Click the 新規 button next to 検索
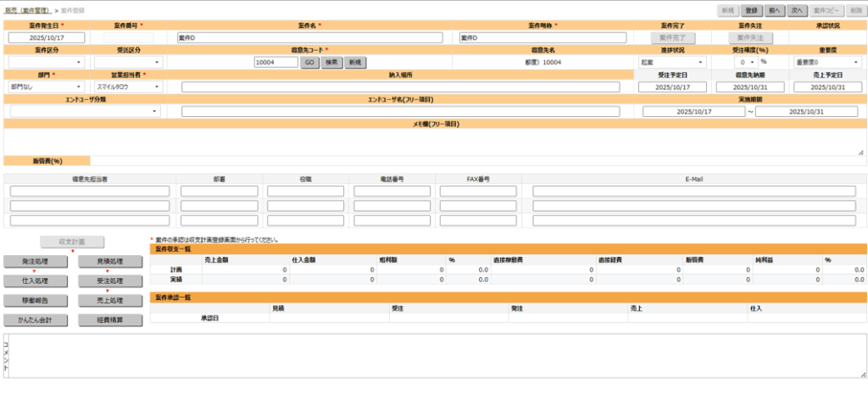Screen dimensions: 868x395 353,63
